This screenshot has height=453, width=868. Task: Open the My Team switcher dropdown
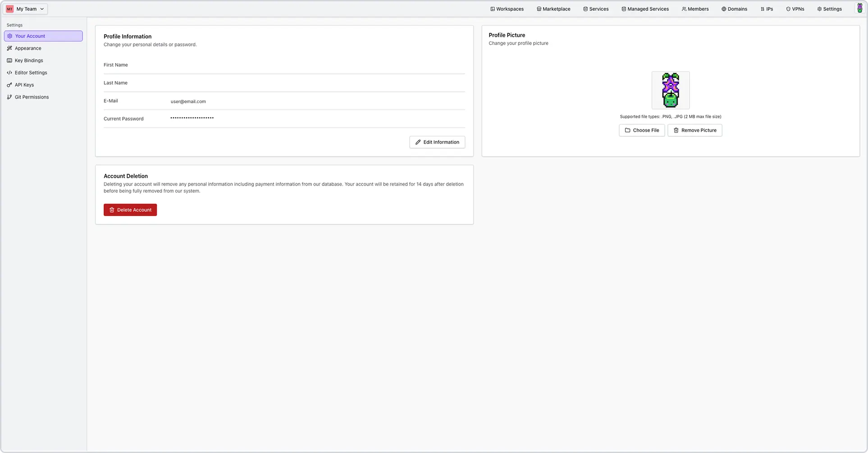click(25, 9)
